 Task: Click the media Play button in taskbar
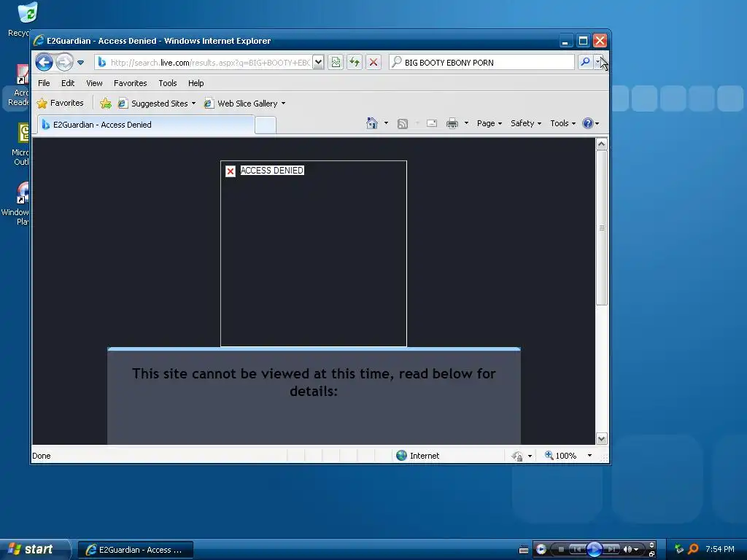pyautogui.click(x=594, y=549)
